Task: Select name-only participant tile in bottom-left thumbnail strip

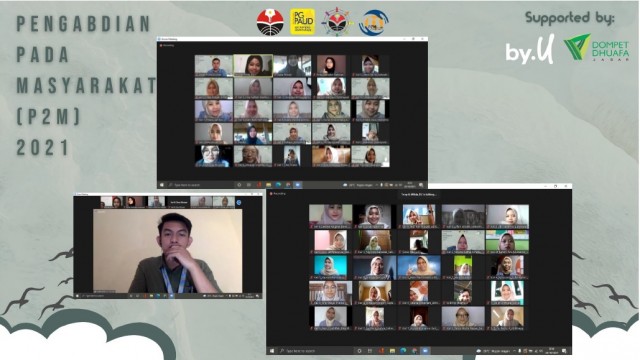Action: click(178, 202)
